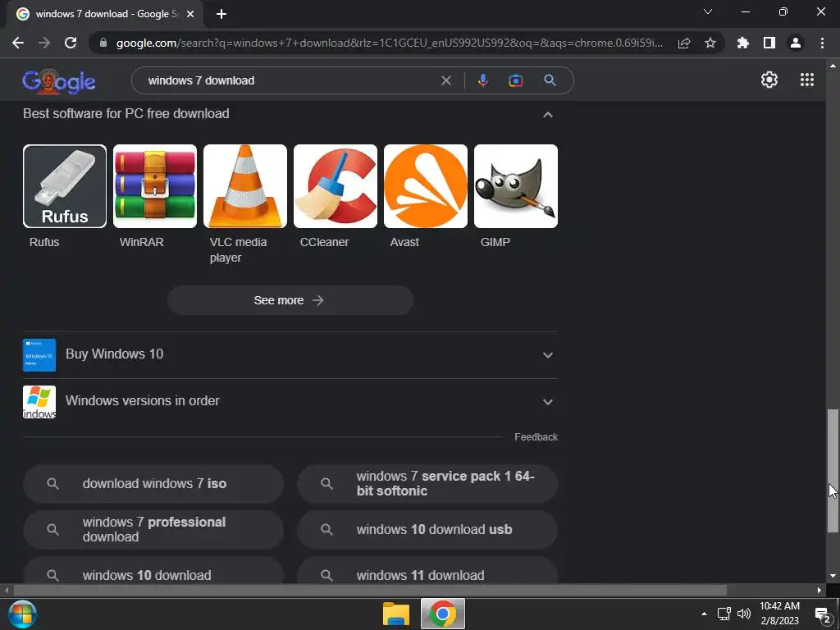
Task: Open the Chrome profile avatar
Action: pos(796,43)
